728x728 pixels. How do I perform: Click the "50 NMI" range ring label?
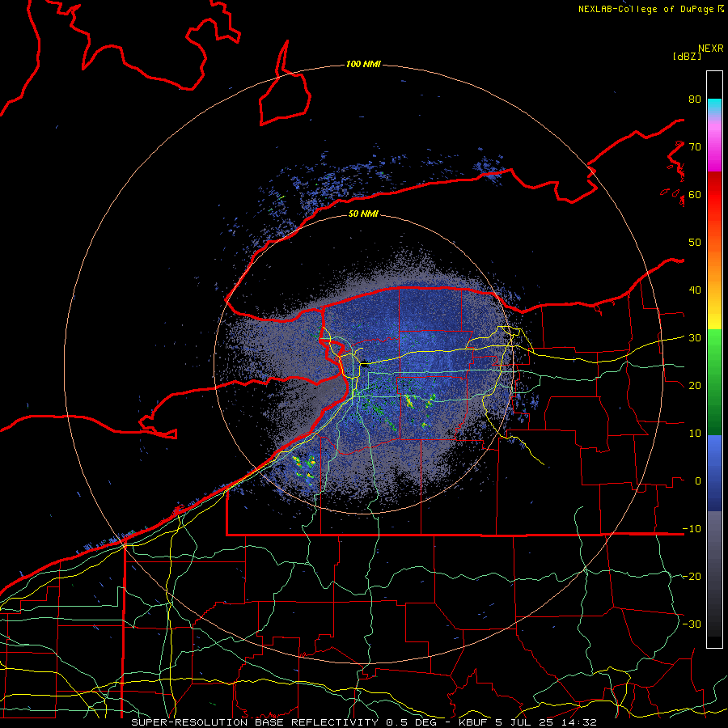363,214
